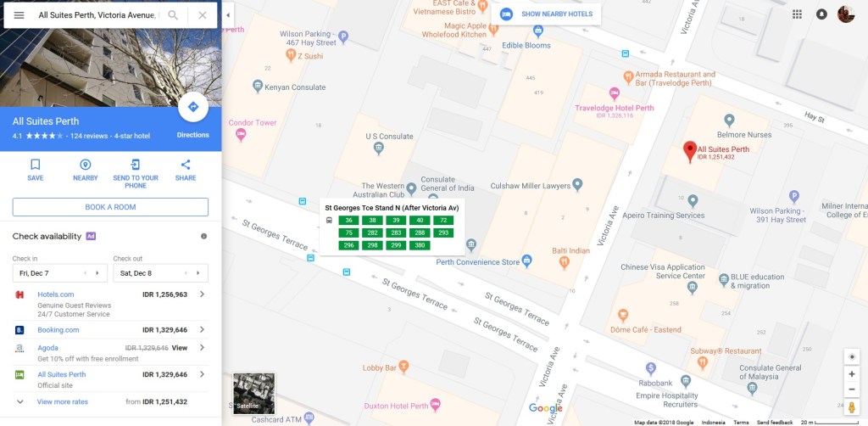Click the blue Directions button
The image size is (868, 426).
pyautogui.click(x=192, y=108)
